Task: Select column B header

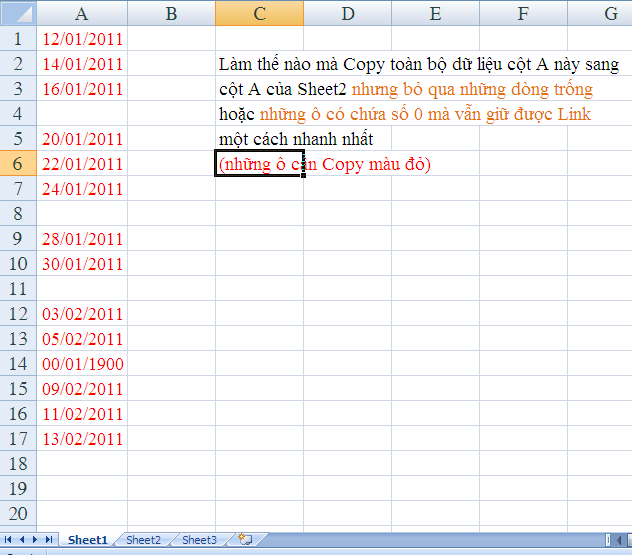Action: click(x=171, y=13)
